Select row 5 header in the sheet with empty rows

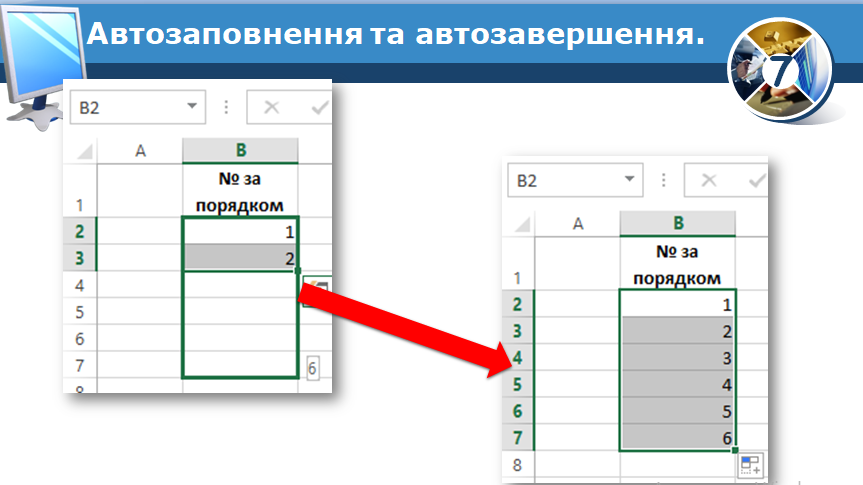(80, 312)
